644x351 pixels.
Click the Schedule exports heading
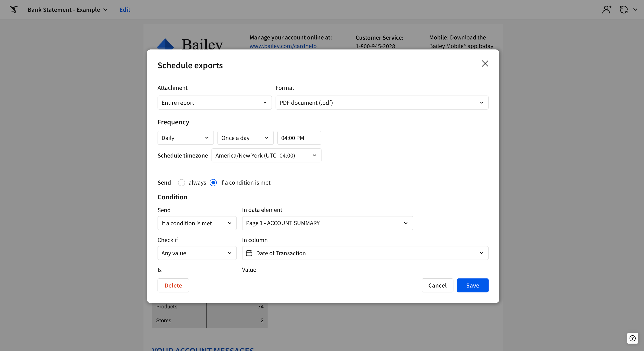(x=190, y=65)
